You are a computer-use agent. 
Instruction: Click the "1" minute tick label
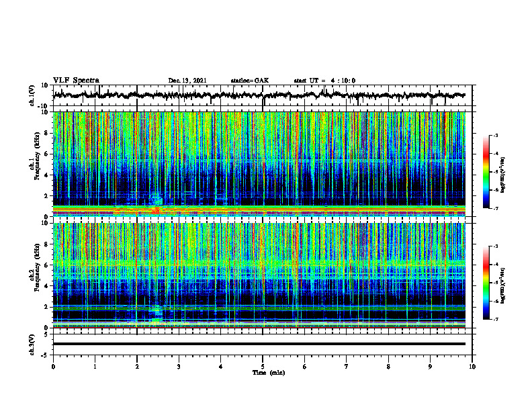coord(95,367)
